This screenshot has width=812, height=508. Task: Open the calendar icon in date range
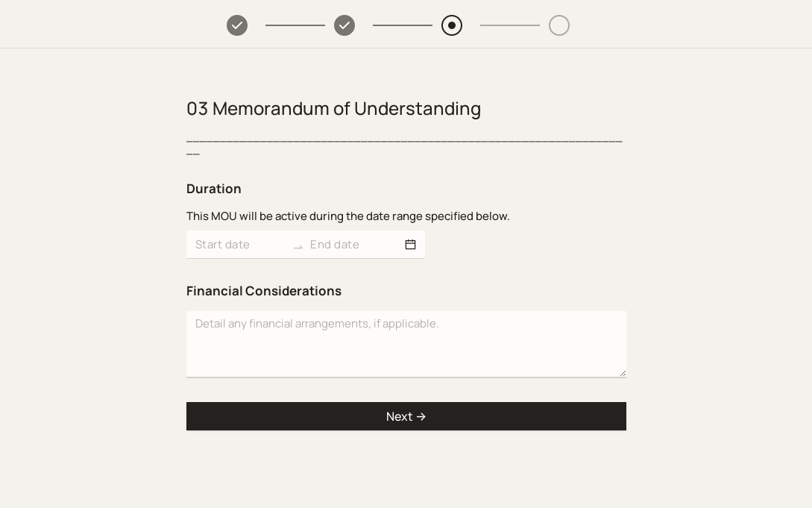tap(410, 245)
